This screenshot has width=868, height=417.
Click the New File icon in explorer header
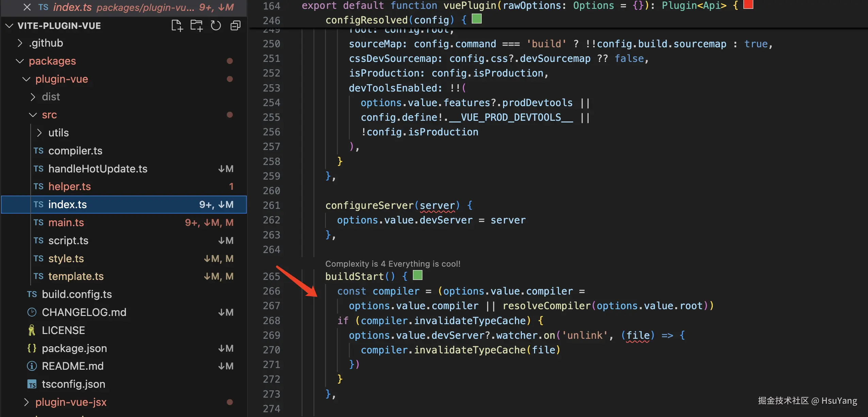click(x=177, y=26)
